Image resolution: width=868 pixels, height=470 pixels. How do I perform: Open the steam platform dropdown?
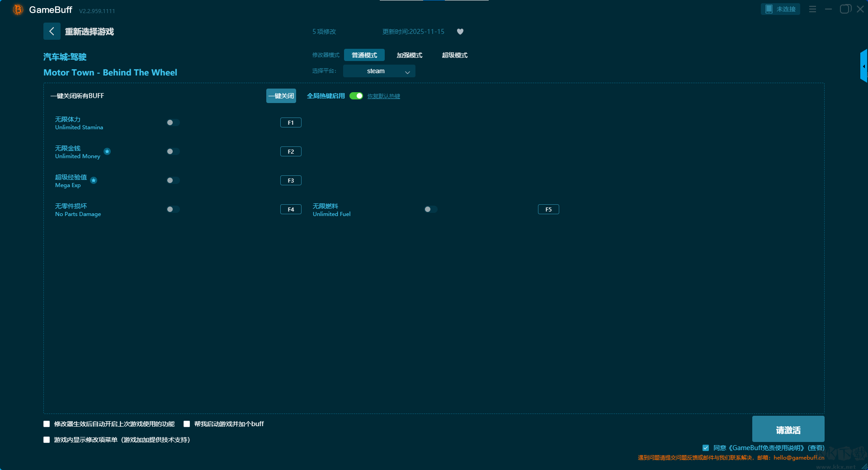coord(379,71)
